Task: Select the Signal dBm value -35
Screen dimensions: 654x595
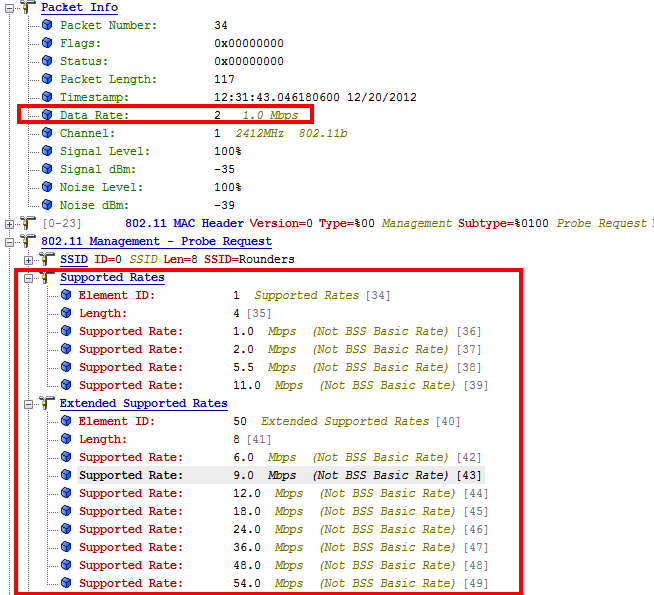Action: 224,169
